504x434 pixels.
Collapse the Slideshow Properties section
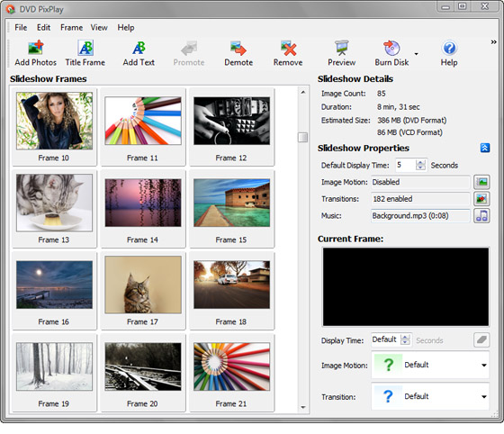pyautogui.click(x=485, y=148)
